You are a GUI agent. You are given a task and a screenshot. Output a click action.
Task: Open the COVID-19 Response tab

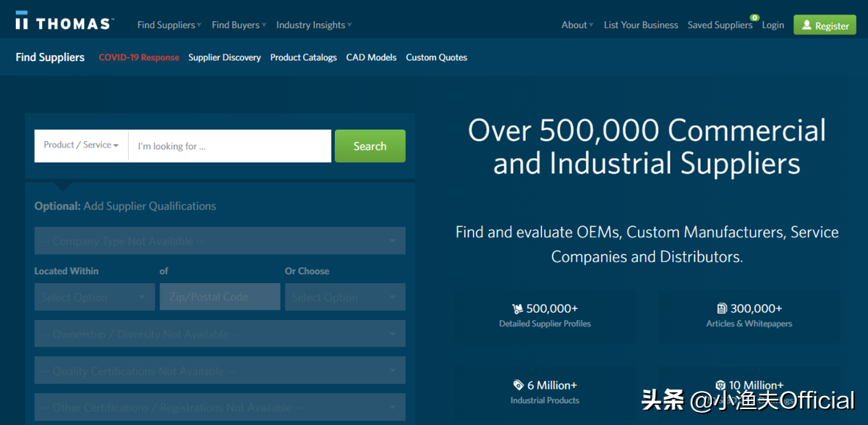(139, 57)
